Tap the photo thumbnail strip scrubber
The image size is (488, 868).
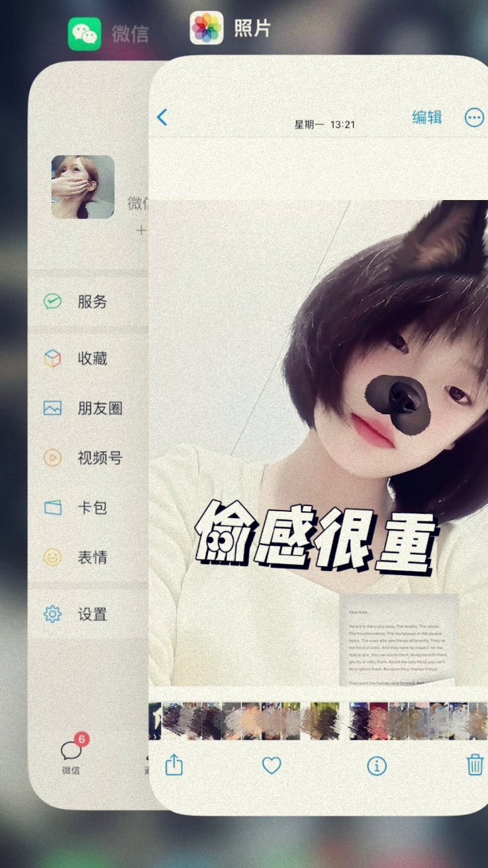(x=318, y=721)
